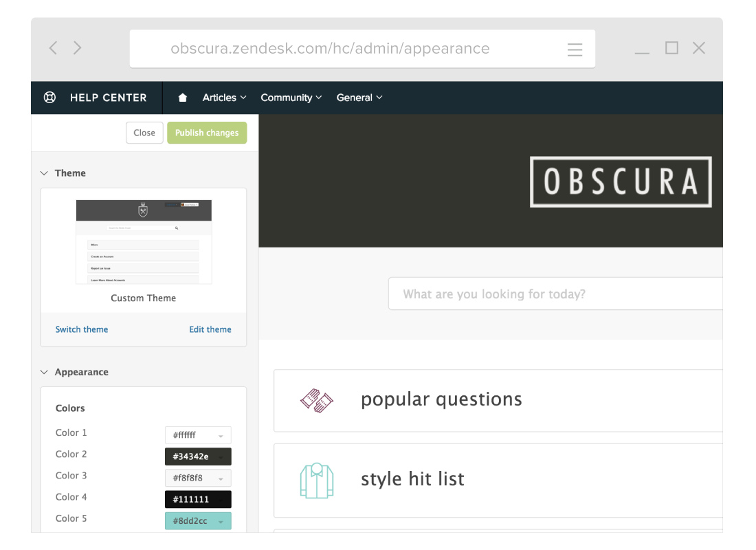
Task: Click the Help Center lifebuoy icon
Action: [49, 98]
